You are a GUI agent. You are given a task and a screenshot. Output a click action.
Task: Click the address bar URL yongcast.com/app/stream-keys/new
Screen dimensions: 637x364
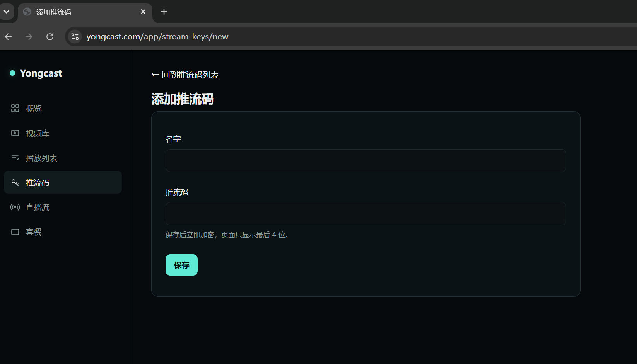[x=157, y=37]
